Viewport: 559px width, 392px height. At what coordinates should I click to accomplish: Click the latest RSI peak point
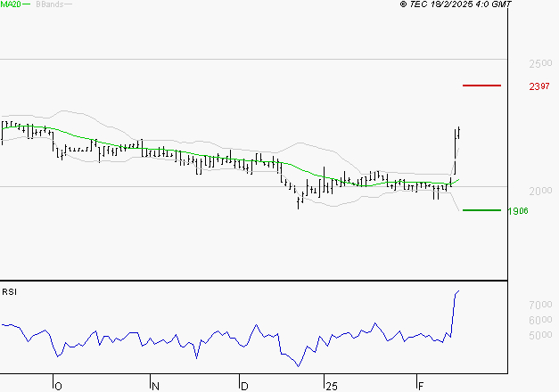[459, 290]
